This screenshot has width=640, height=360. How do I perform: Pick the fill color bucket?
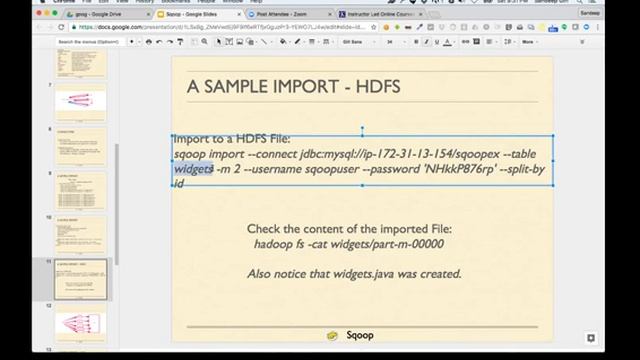[283, 42]
